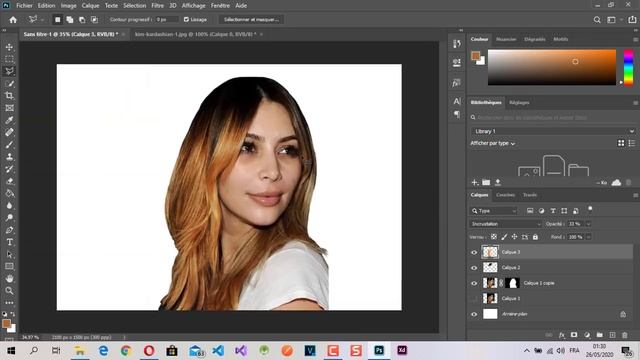Click the Contour progressif value field
Screen dimensions: 640x360
(x=166, y=20)
